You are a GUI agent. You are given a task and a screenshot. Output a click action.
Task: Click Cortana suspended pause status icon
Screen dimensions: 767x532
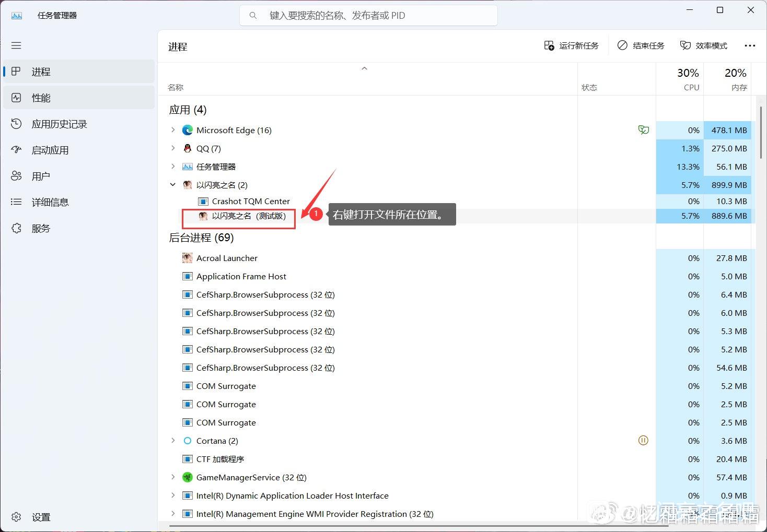(643, 441)
